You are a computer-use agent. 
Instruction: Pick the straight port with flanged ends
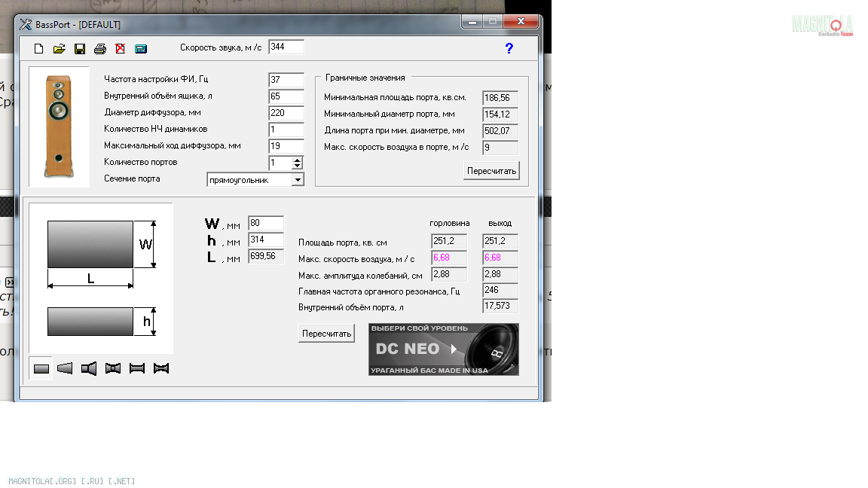tap(137, 368)
